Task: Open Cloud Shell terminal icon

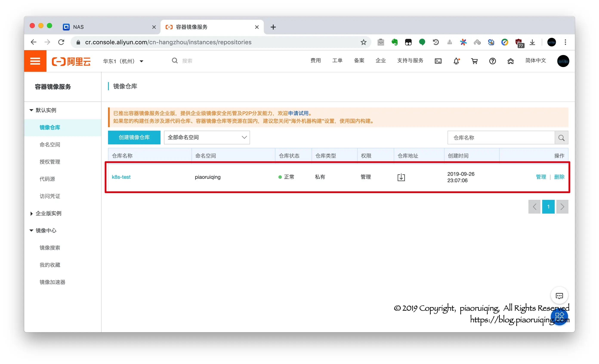Action: tap(438, 61)
